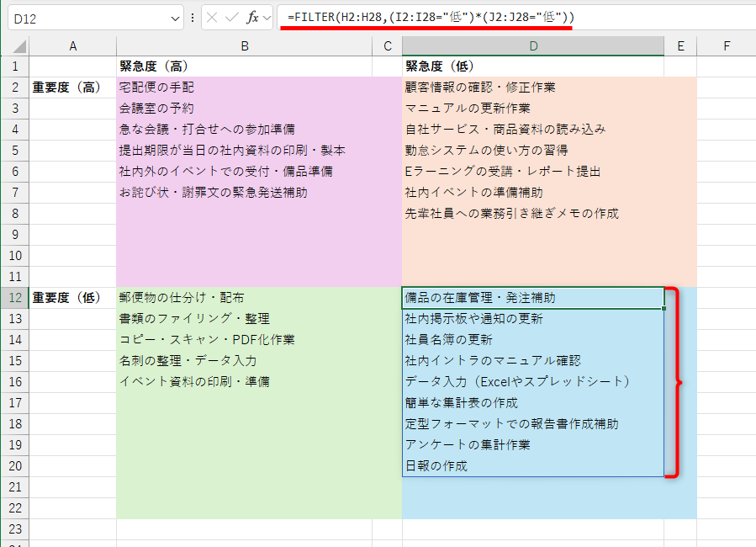Select column F header
This screenshot has width=756, height=547.
(726, 45)
